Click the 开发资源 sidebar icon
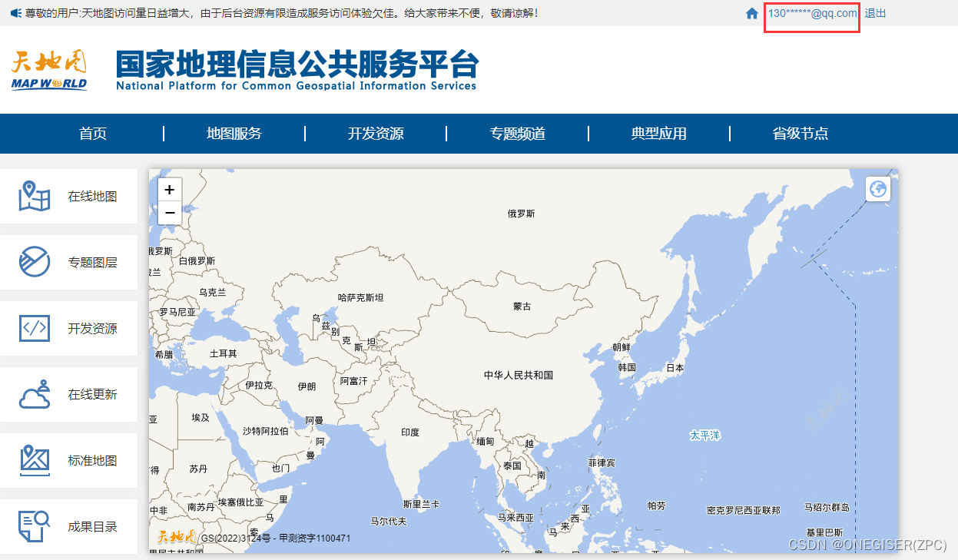Image resolution: width=958 pixels, height=560 pixels. click(34, 328)
